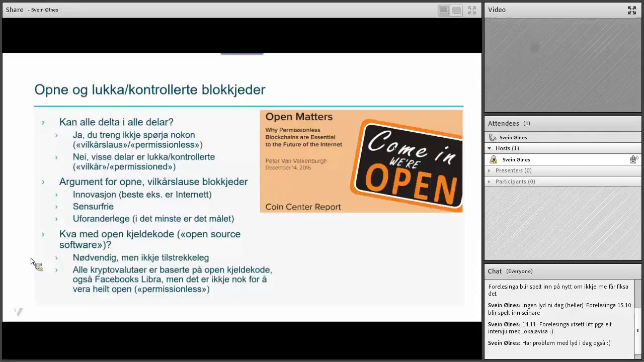Click the Chat pod title
Viewport: 644px width, 362px height.
pos(495,271)
